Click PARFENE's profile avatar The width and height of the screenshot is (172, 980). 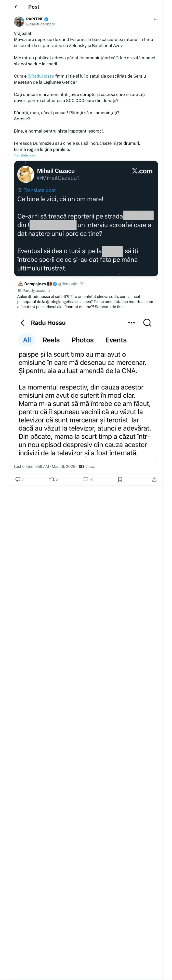tap(19, 21)
